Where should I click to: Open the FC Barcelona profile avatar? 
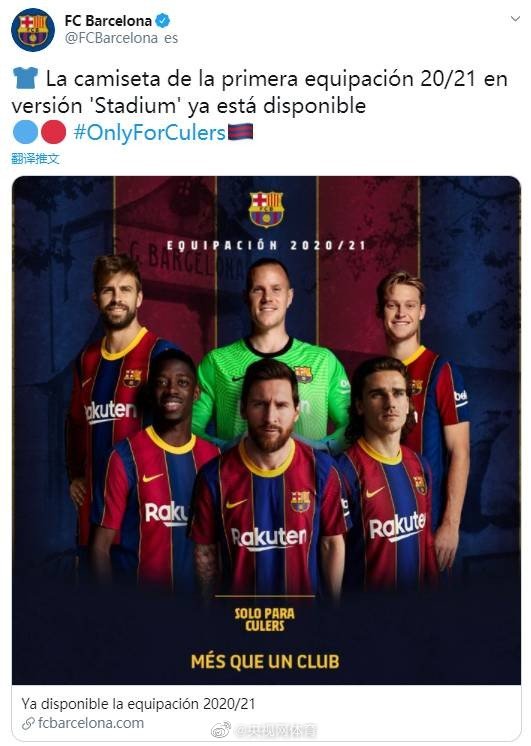(x=33, y=29)
